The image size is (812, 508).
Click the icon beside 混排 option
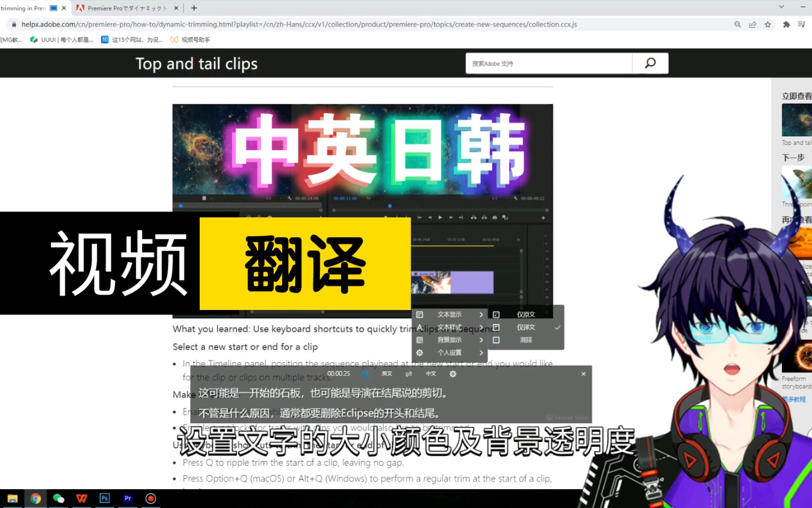coord(496,340)
